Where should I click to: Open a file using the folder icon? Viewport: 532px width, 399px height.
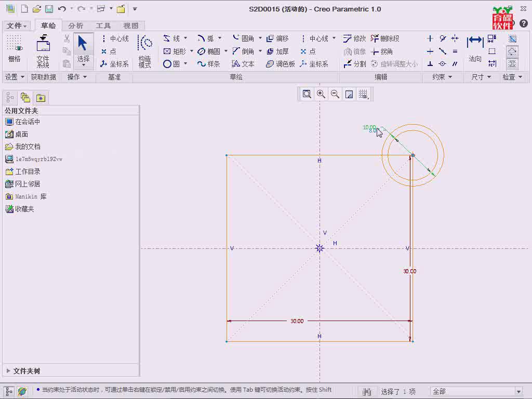tap(37, 9)
